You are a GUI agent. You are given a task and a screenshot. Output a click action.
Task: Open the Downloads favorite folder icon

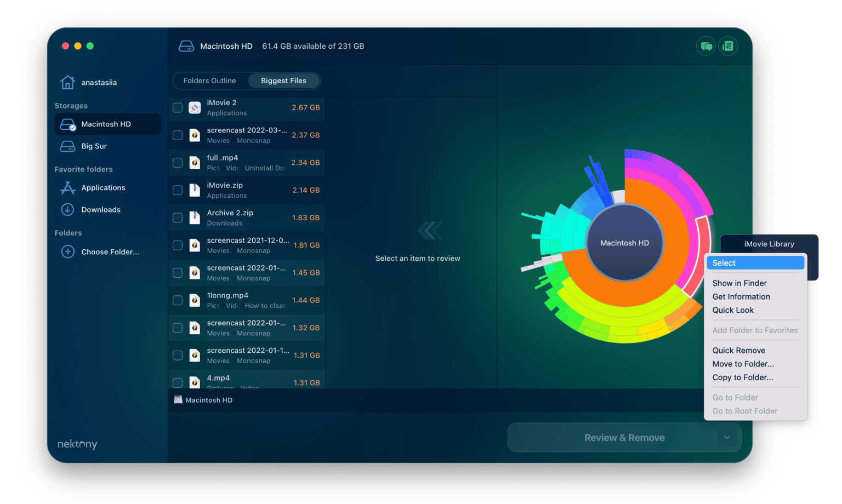pyautogui.click(x=67, y=209)
